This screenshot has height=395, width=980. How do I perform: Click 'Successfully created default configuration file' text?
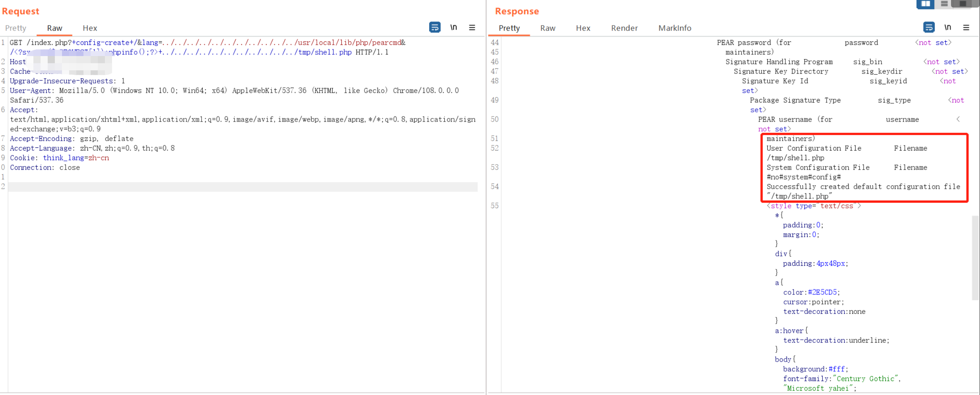[x=863, y=187]
